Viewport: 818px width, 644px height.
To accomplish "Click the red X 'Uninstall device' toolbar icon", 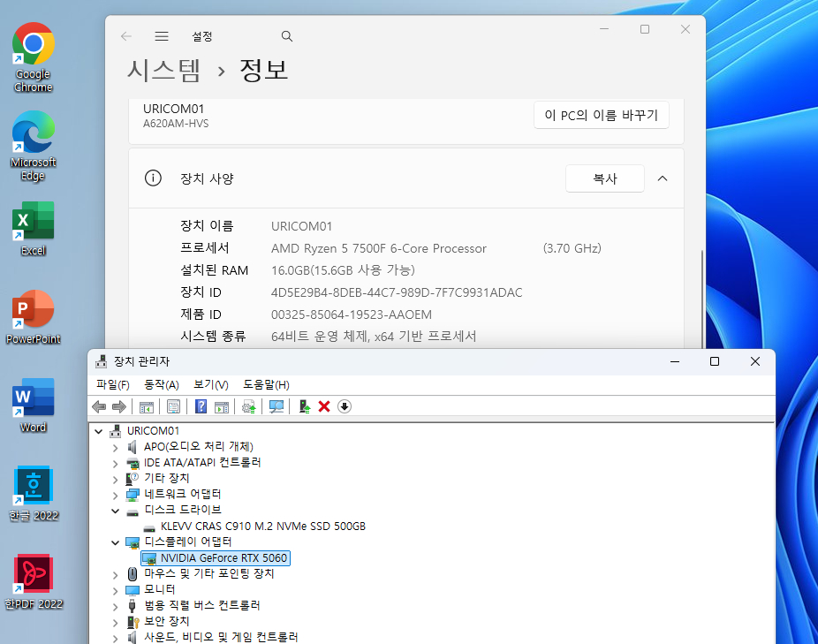I will (324, 406).
